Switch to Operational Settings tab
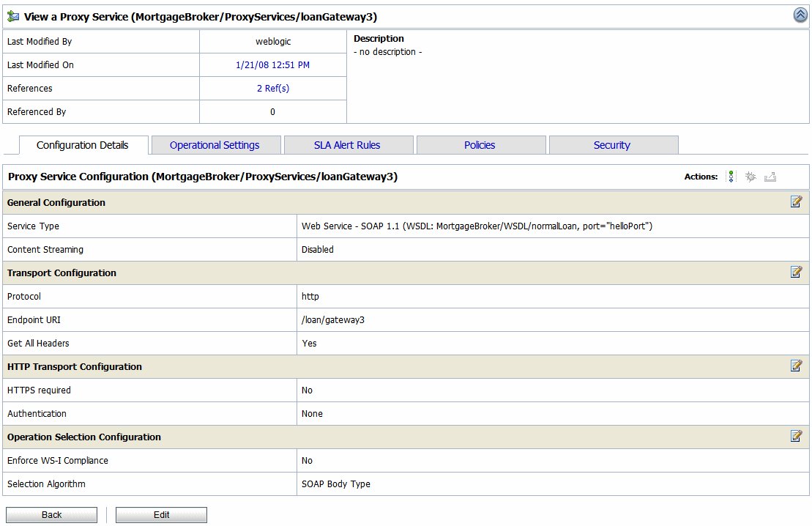 pos(215,145)
